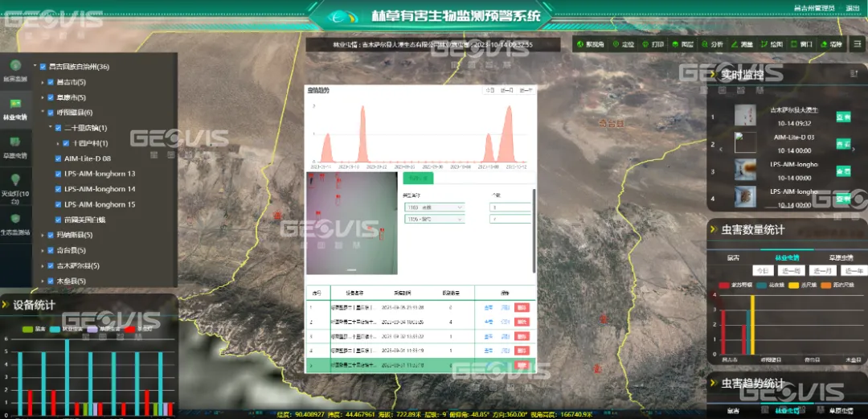Click the 退出 logout link
This screenshot has height=419, width=868.
pyautogui.click(x=853, y=7)
